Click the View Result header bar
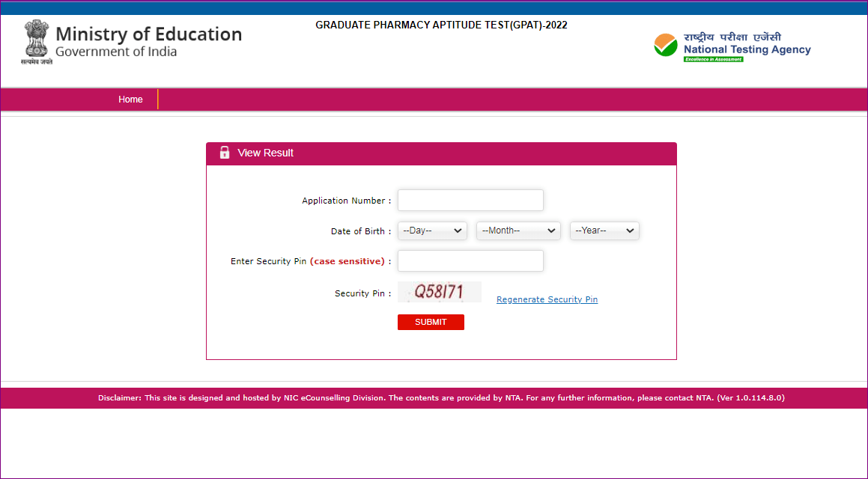Viewport: 868px width, 479px height. tap(441, 153)
